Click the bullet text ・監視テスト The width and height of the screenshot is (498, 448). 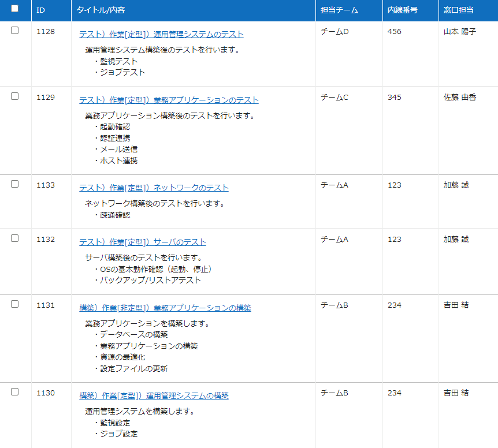click(116, 61)
